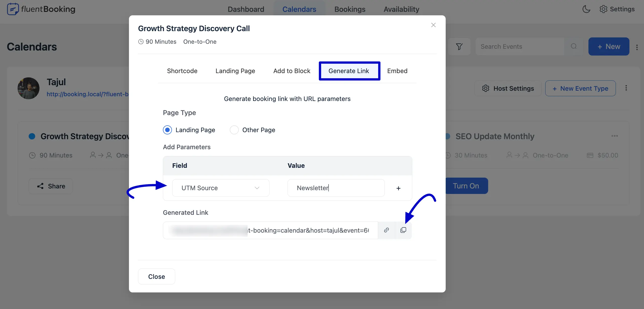Open the Bookings navigation item
The width and height of the screenshot is (644, 309).
(x=350, y=9)
